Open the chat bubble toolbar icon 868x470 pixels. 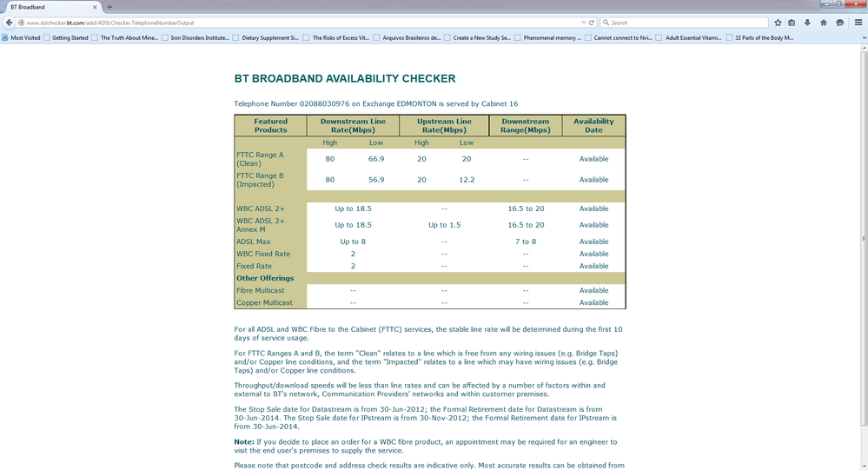click(x=840, y=23)
